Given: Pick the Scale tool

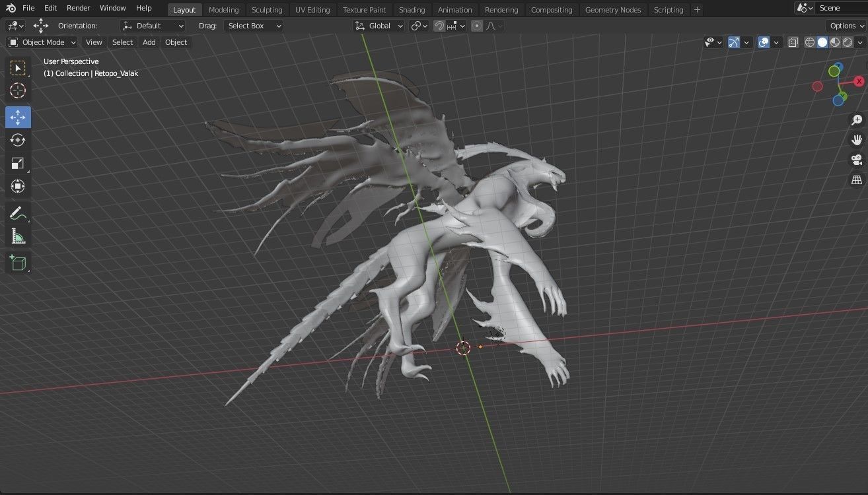Looking at the screenshot, I should coord(18,164).
